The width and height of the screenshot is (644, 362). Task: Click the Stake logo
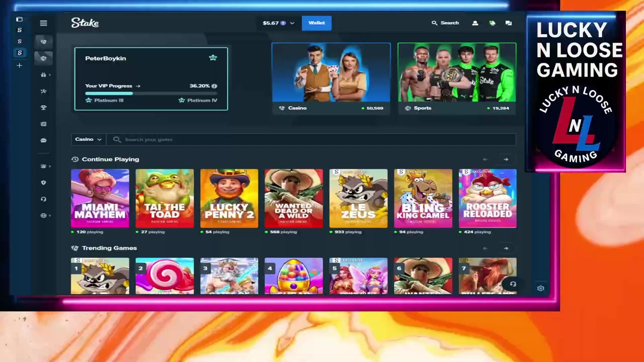[x=85, y=23]
